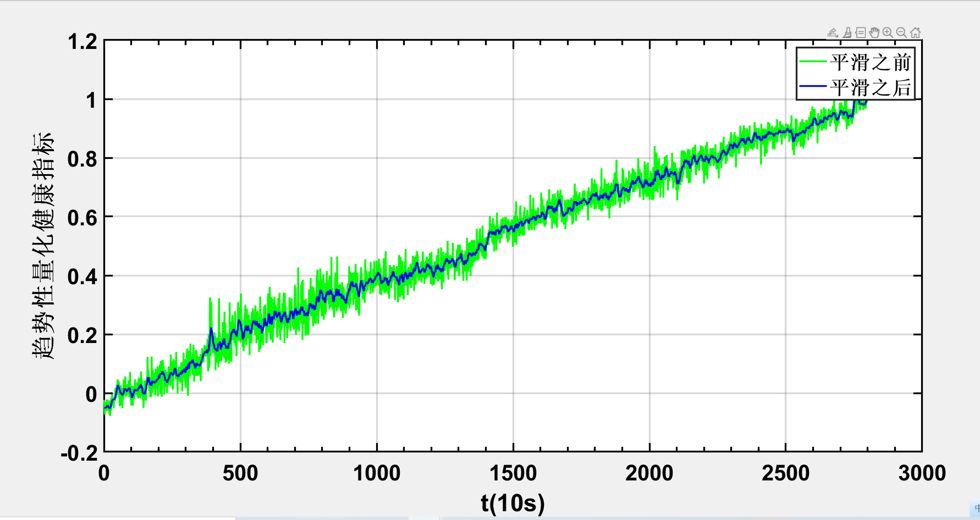
Task: Restore the view with the home icon
Action: (915, 33)
